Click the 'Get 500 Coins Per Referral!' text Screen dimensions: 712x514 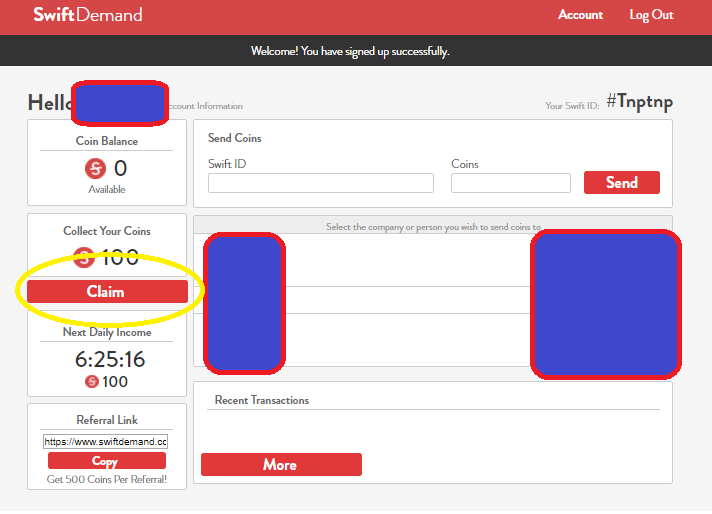[x=107, y=479]
